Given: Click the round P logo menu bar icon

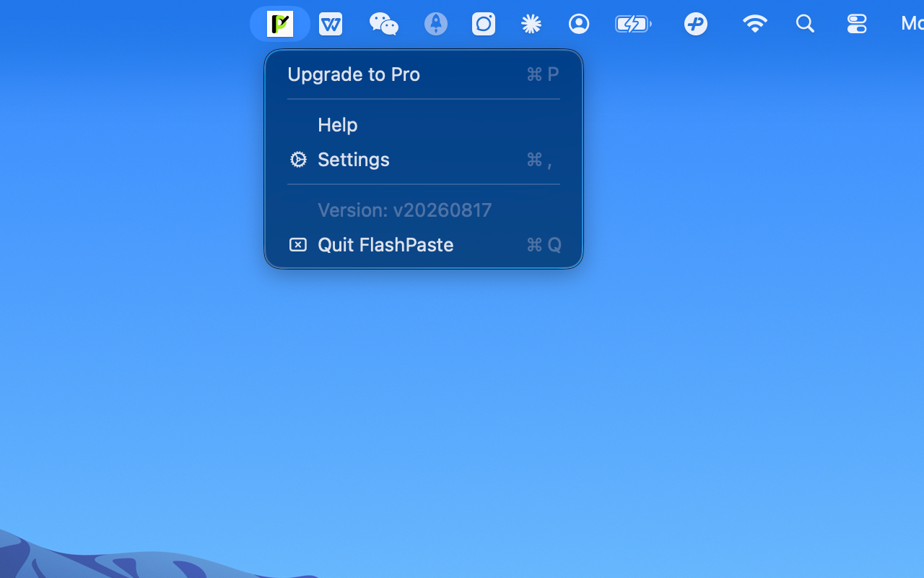Looking at the screenshot, I should (696, 24).
